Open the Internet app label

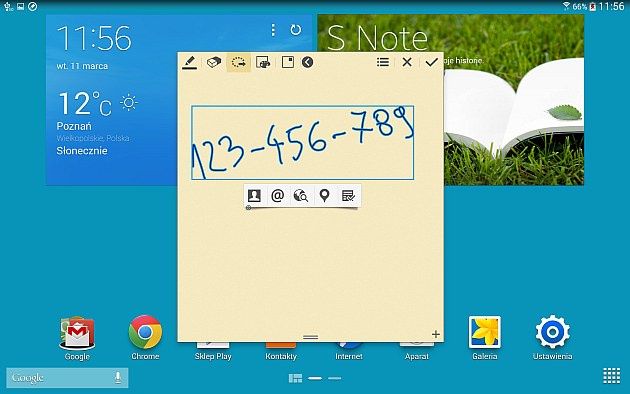point(349,356)
